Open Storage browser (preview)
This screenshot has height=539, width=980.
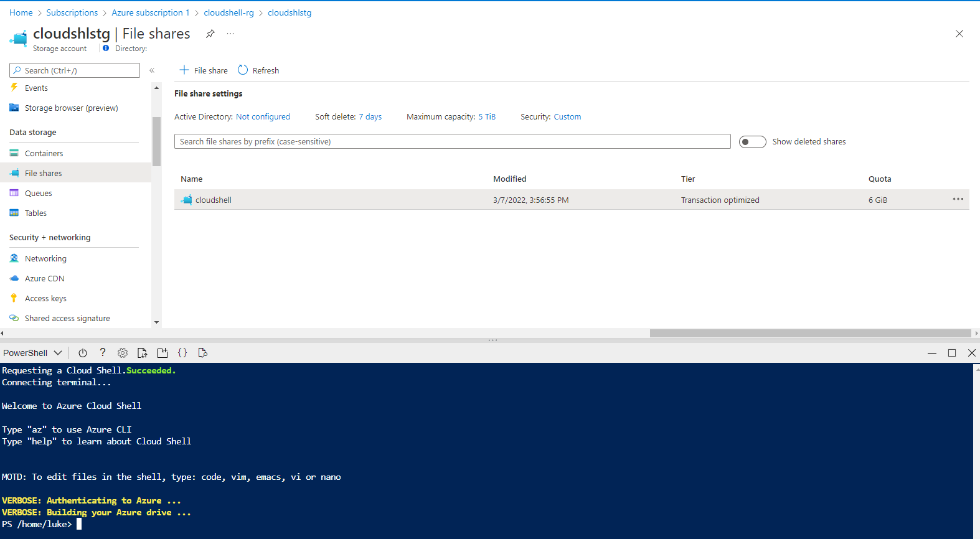click(71, 108)
